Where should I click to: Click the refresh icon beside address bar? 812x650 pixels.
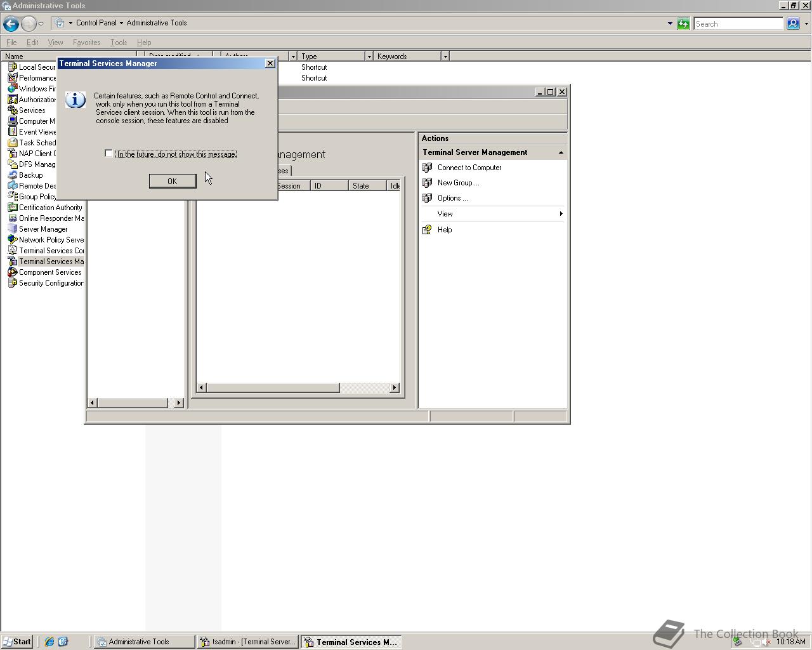pyautogui.click(x=683, y=24)
